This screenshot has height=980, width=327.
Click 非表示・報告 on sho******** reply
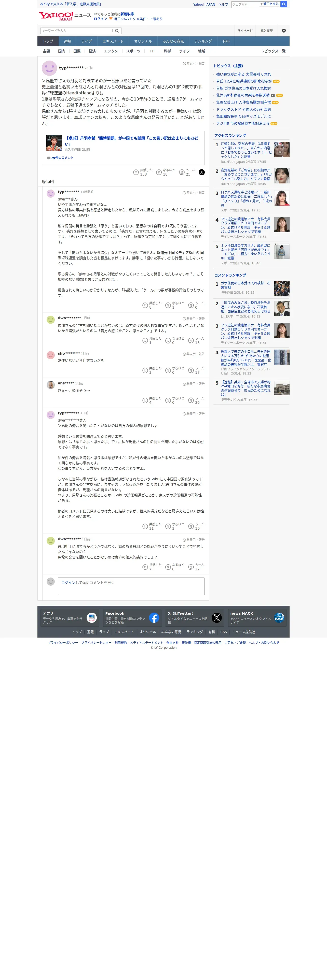[193, 354]
